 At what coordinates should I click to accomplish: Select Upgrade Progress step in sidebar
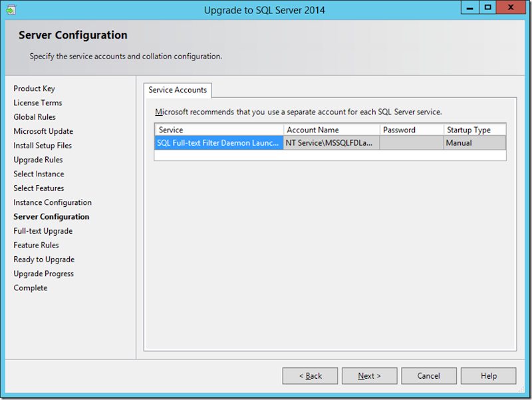(43, 274)
